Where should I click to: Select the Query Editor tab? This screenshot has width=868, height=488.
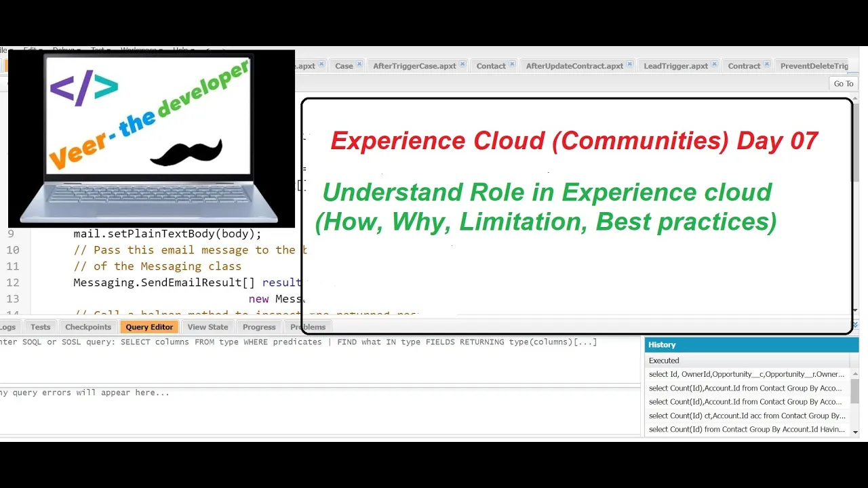tap(149, 327)
